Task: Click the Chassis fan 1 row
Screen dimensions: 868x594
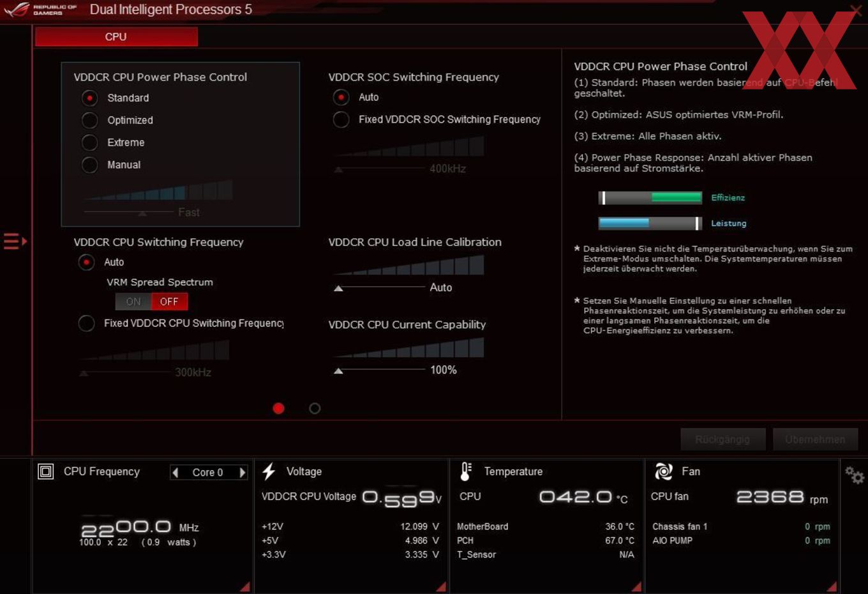Action: (x=741, y=526)
